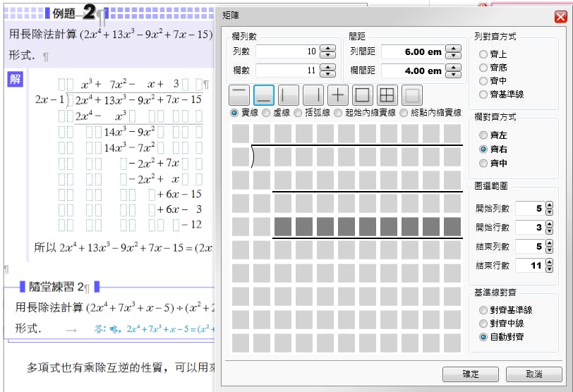Viewport: 573px width, 392px height.
Task: Select the top border line icon
Action: click(239, 95)
